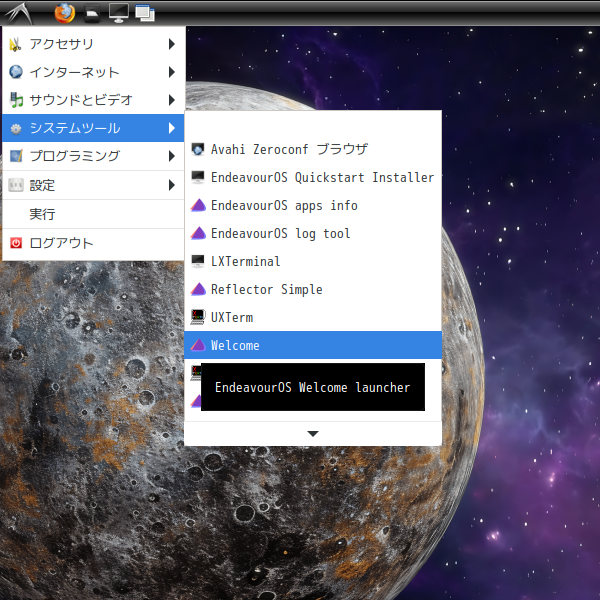
Task: Expand the サウンドとビデオ submenu arrow
Action: [172, 100]
